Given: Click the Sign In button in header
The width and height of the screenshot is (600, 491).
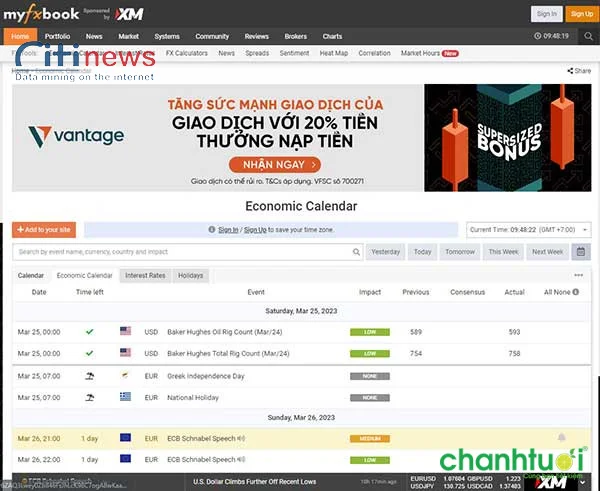Looking at the screenshot, I should coord(547,14).
